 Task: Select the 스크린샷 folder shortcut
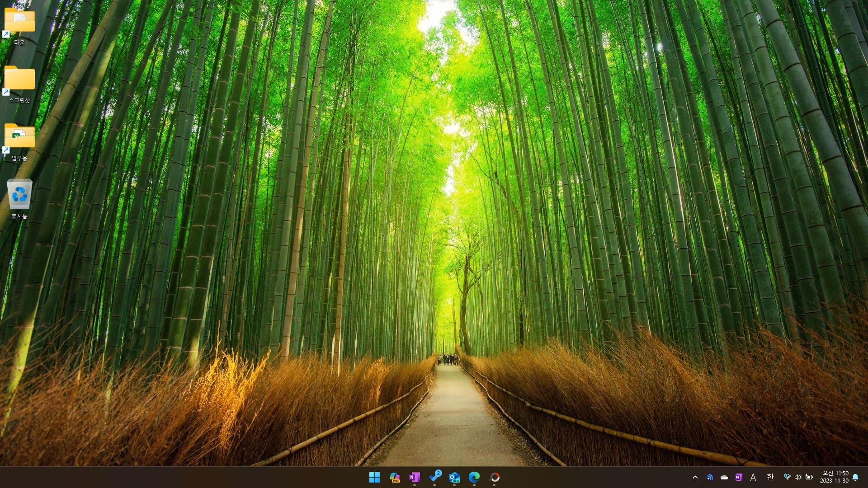19,84
